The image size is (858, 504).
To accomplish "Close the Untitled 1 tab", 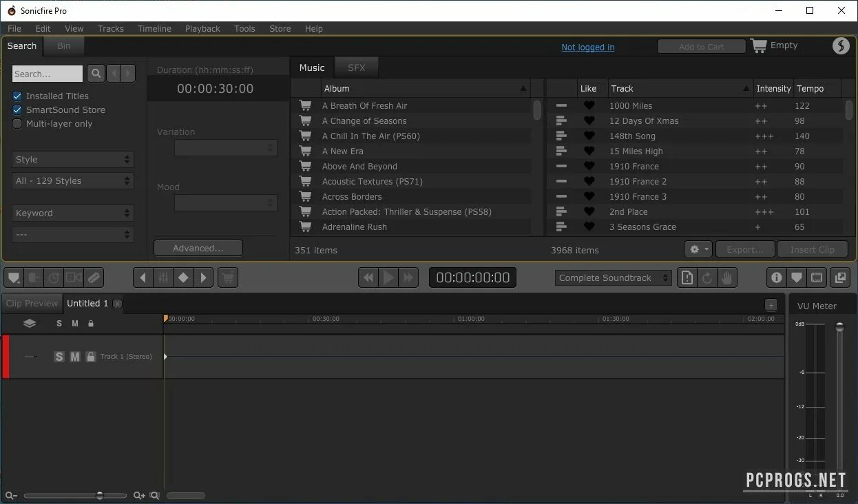I will 118,304.
